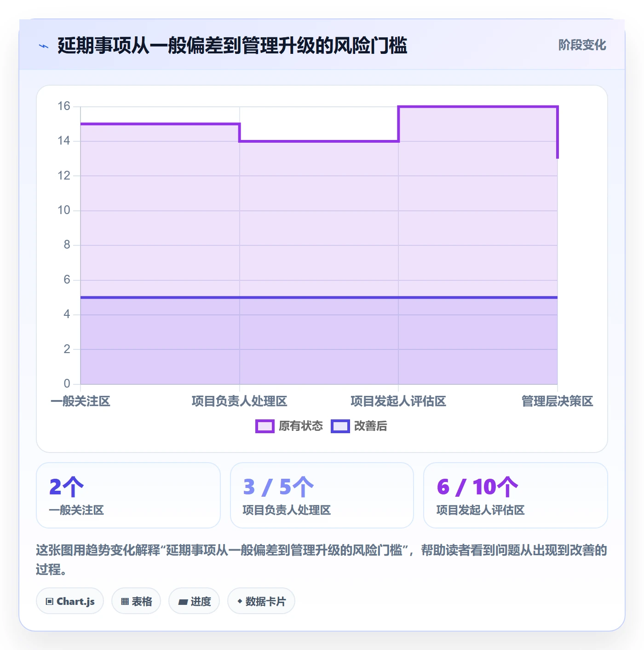Select the Chart.js tag

click(70, 601)
